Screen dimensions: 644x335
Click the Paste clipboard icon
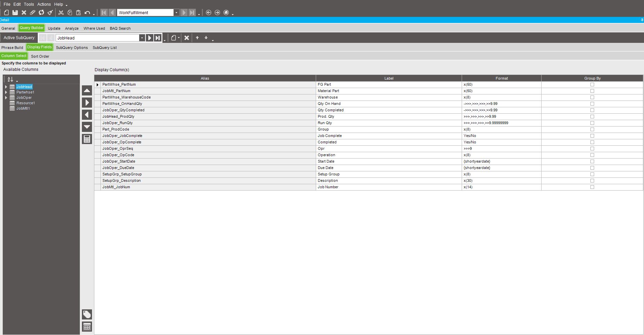(79, 12)
